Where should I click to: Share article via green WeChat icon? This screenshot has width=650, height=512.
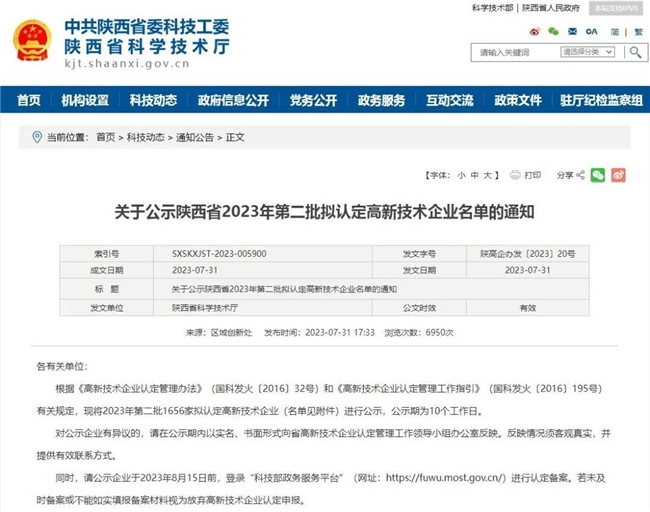tap(598, 175)
